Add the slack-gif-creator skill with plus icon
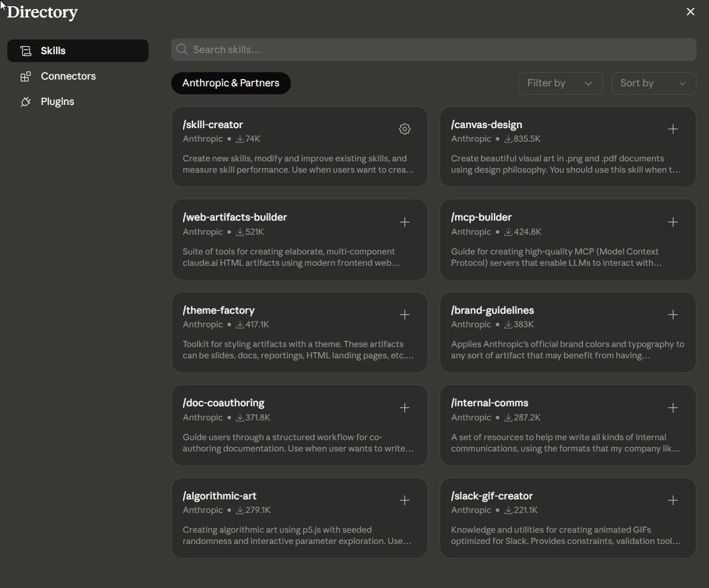Screen dimensions: 709x588 [x=673, y=501]
